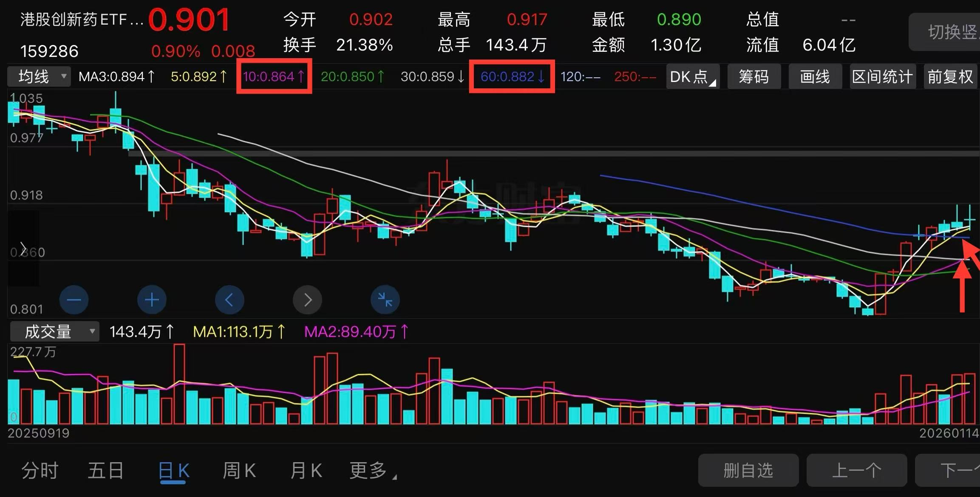Go to previous stock with 上一个
The width and height of the screenshot is (980, 497).
856,470
